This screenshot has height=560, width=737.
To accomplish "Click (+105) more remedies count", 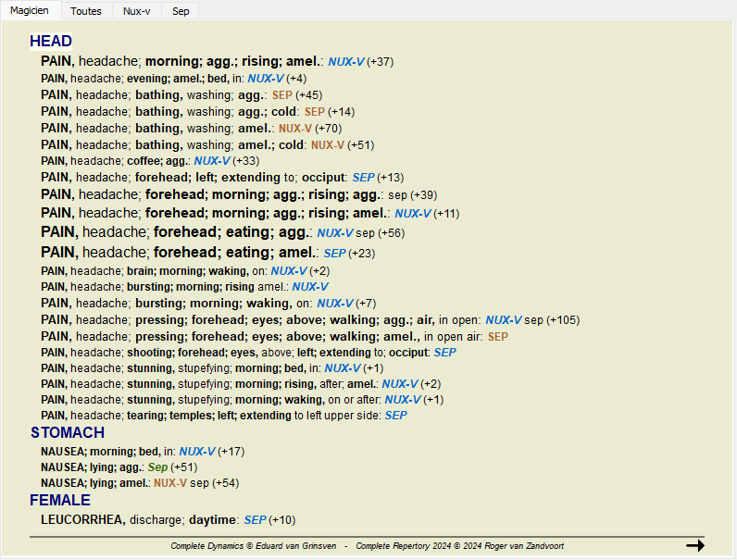I will point(563,320).
